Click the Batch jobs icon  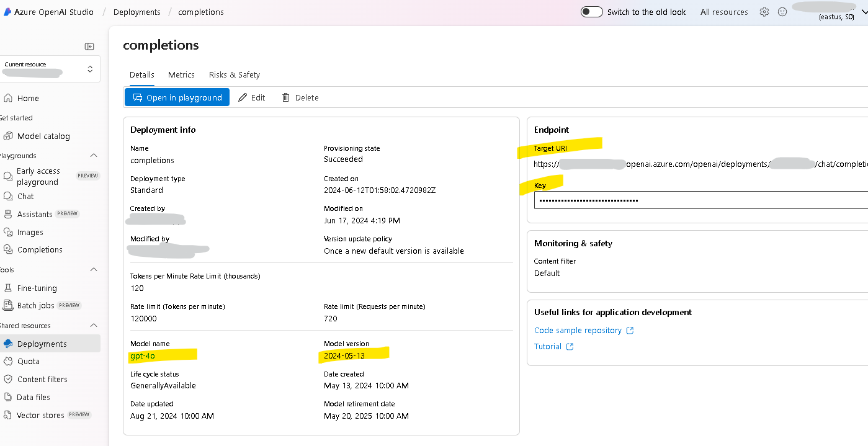point(8,305)
